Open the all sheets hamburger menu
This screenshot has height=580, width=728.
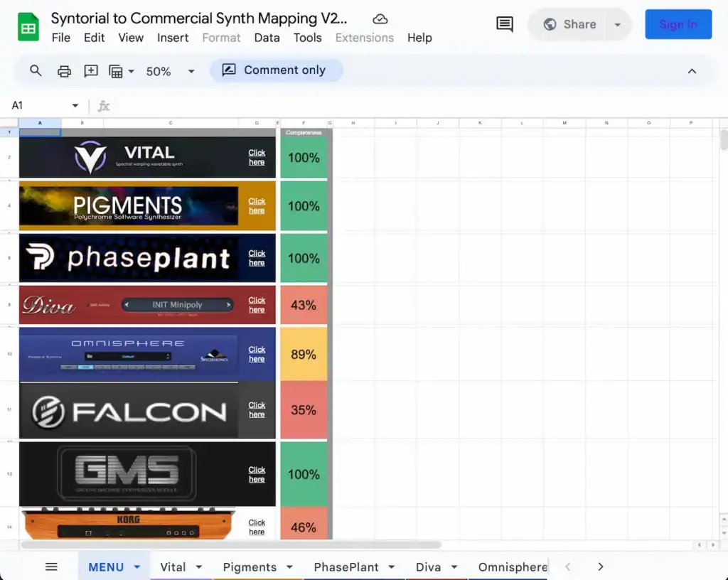[x=51, y=566]
